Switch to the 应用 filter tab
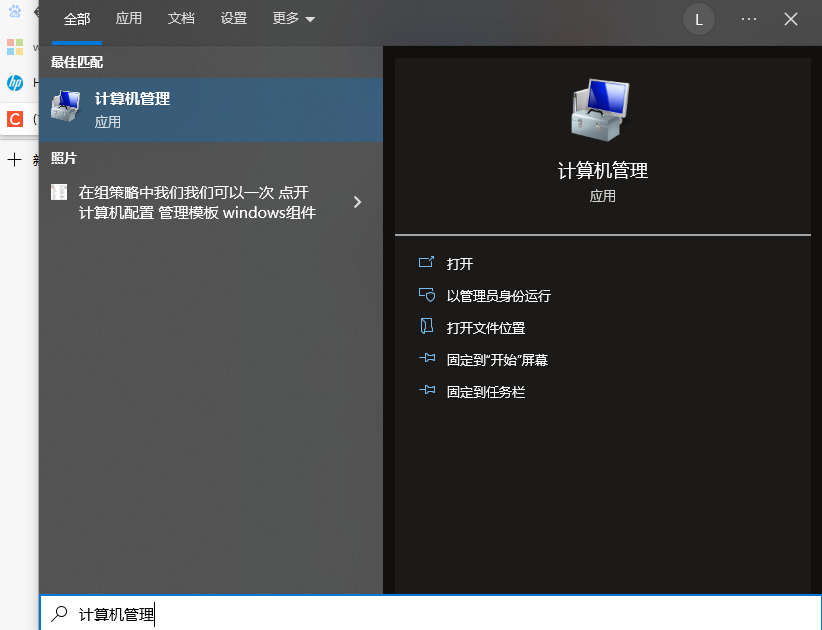 pyautogui.click(x=129, y=18)
